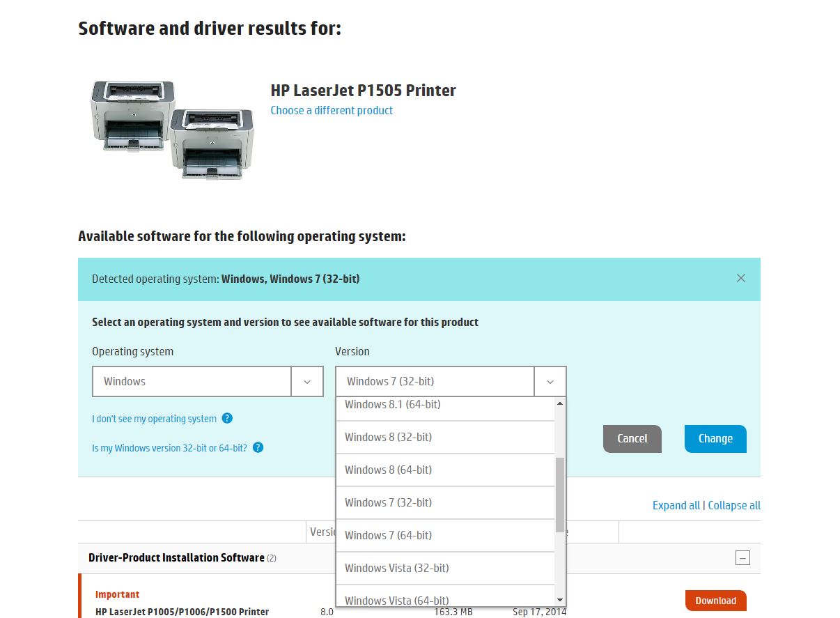Open 'I don't see my operating system' link
This screenshot has width=840, height=618.
(x=154, y=419)
